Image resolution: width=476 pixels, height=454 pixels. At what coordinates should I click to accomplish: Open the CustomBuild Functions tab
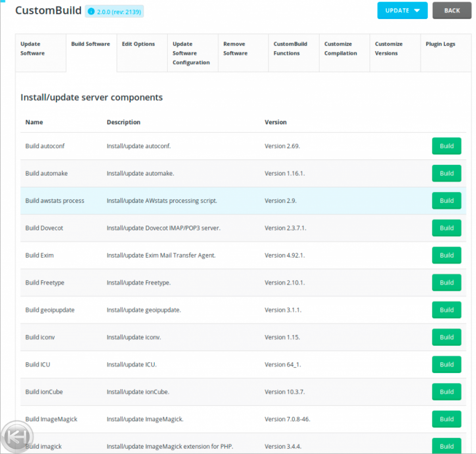pyautogui.click(x=290, y=49)
